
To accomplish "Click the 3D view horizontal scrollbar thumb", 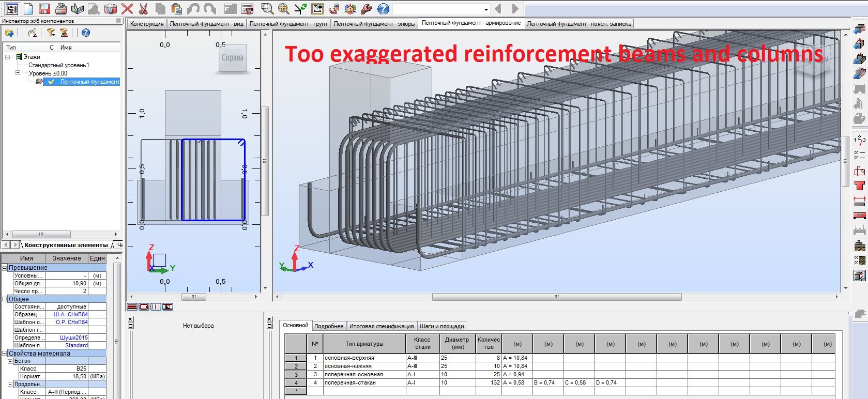I will coord(556,297).
